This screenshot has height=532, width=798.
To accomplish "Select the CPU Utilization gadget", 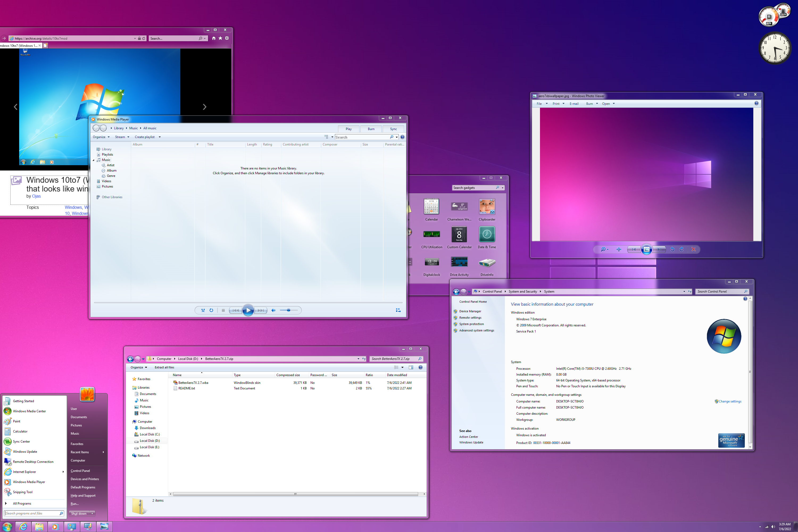I will coord(431,238).
